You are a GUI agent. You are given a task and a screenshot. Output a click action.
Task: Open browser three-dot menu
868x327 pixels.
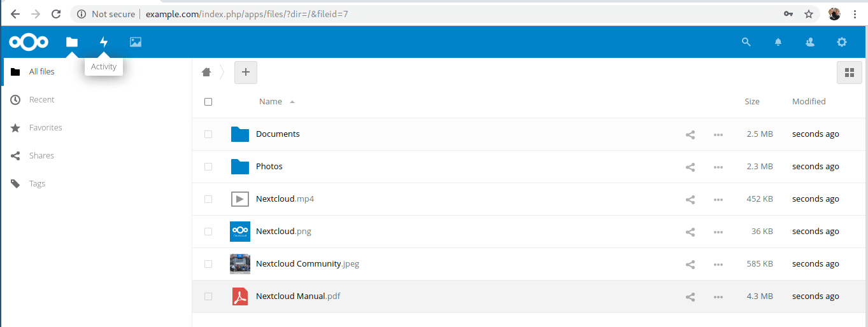[x=855, y=14]
